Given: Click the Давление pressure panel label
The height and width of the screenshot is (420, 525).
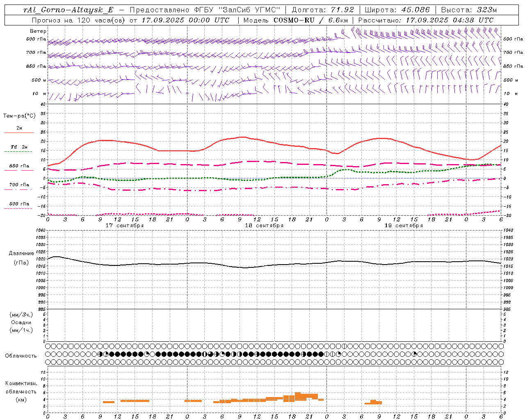Looking at the screenshot, I should coord(21,253).
